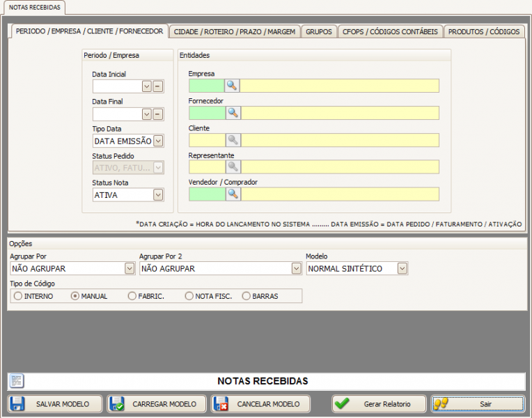Expand the Tipo Data dropdown
The height and width of the screenshot is (418, 532).
[158, 141]
